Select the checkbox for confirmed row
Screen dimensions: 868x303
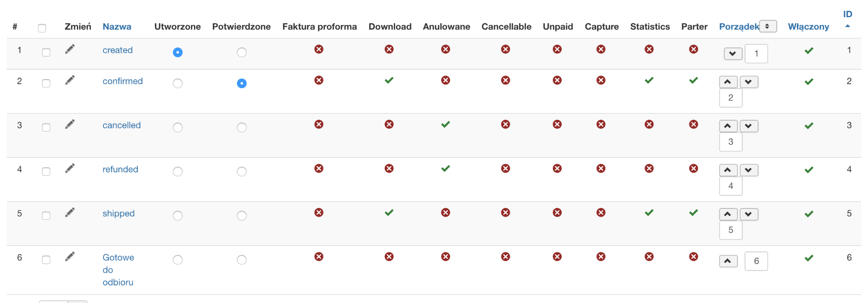pyautogui.click(x=46, y=83)
